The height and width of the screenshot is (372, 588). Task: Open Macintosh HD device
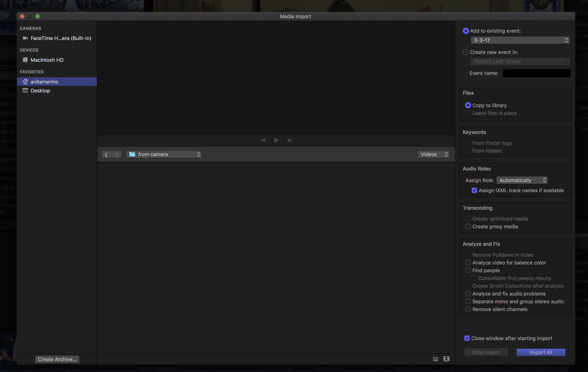[47, 60]
